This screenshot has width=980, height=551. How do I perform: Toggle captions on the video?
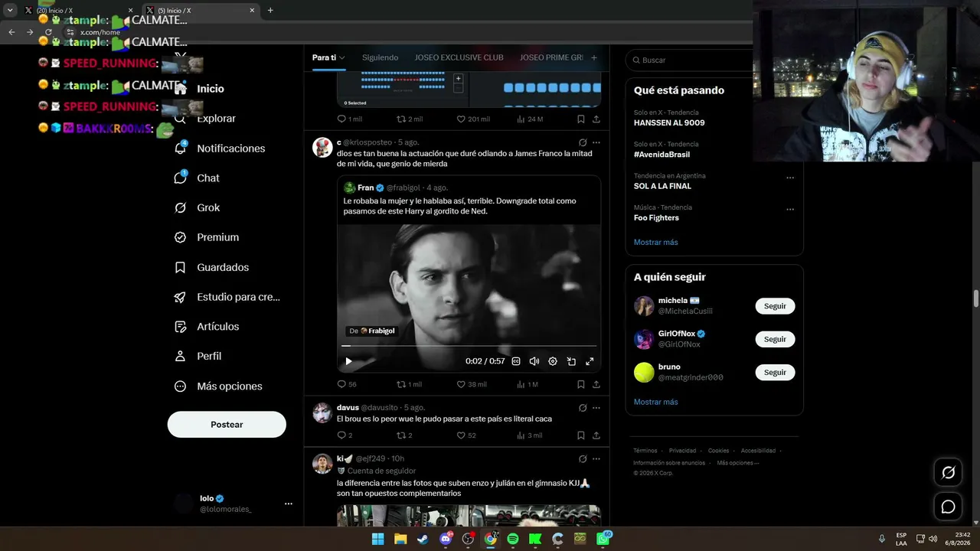(x=516, y=361)
